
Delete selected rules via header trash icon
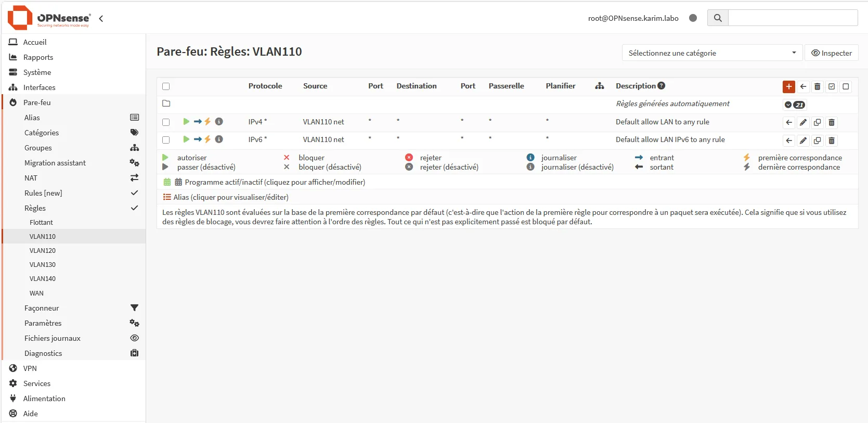tap(817, 86)
